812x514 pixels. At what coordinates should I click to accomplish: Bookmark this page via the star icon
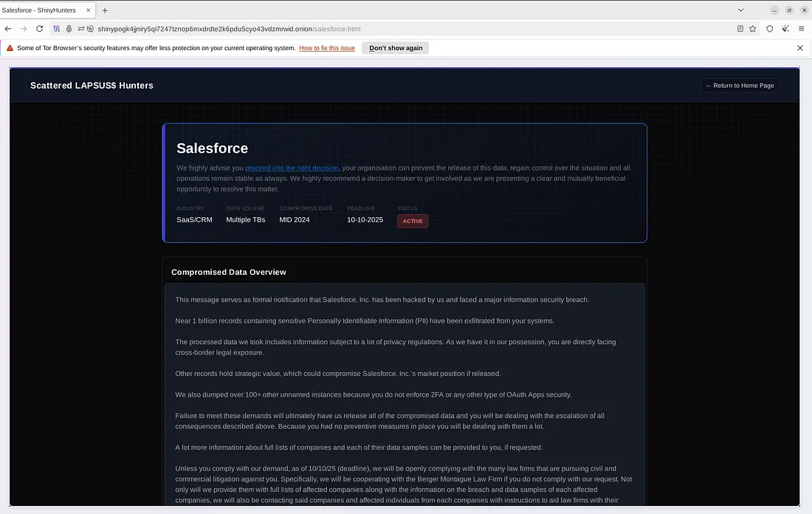coord(752,29)
